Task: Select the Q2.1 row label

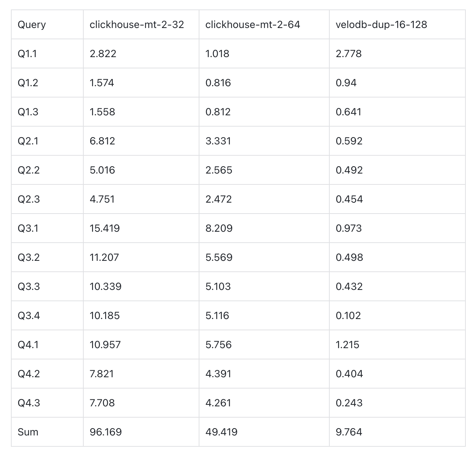Action: tap(28, 141)
